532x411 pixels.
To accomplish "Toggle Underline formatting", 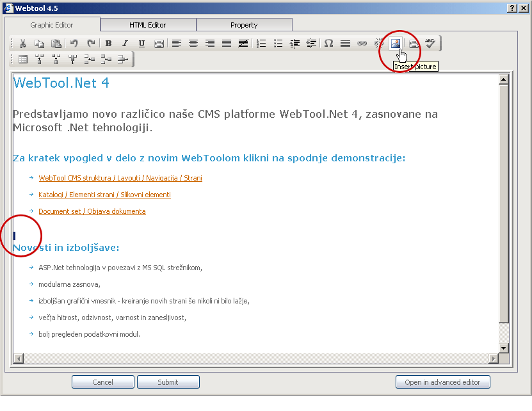I will 141,44.
